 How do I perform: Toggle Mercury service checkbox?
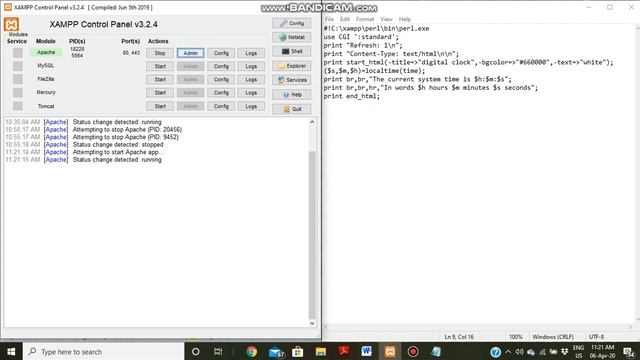[18, 93]
